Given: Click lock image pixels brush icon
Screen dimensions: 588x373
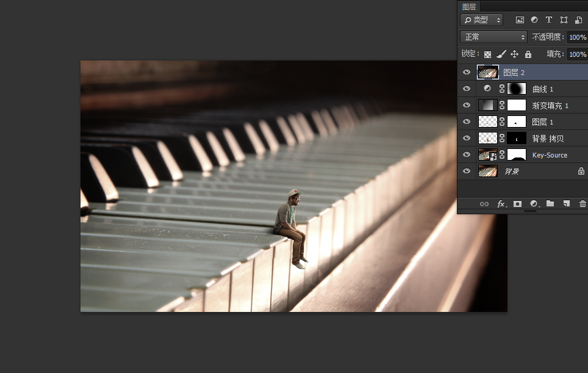Looking at the screenshot, I should 501,54.
